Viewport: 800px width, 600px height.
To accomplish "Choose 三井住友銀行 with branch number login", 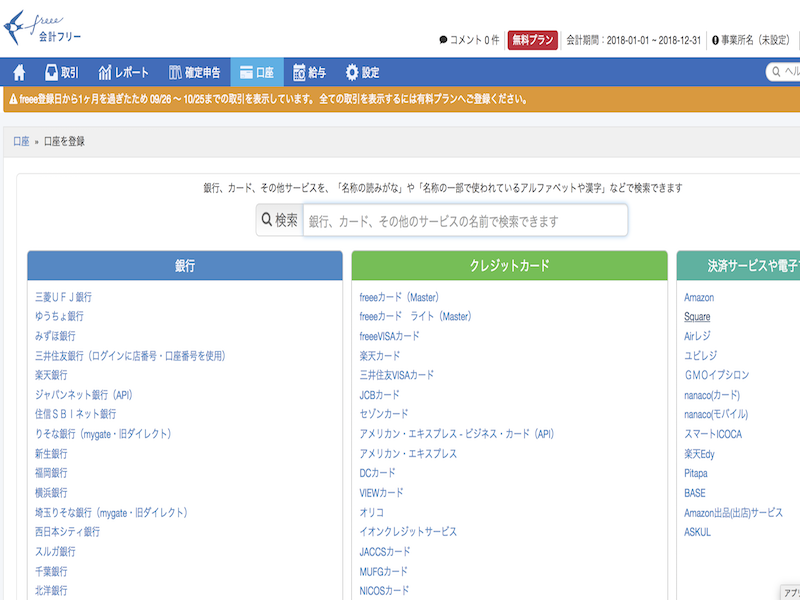I will point(130,356).
